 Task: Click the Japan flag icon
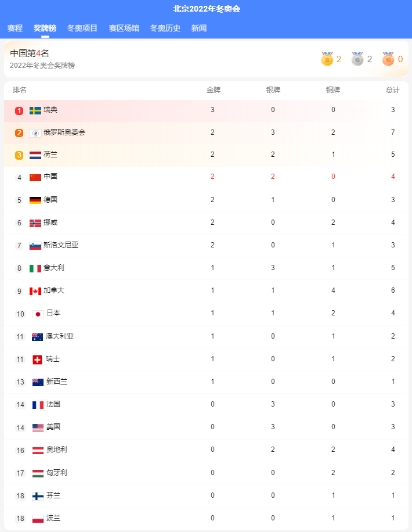(x=38, y=314)
